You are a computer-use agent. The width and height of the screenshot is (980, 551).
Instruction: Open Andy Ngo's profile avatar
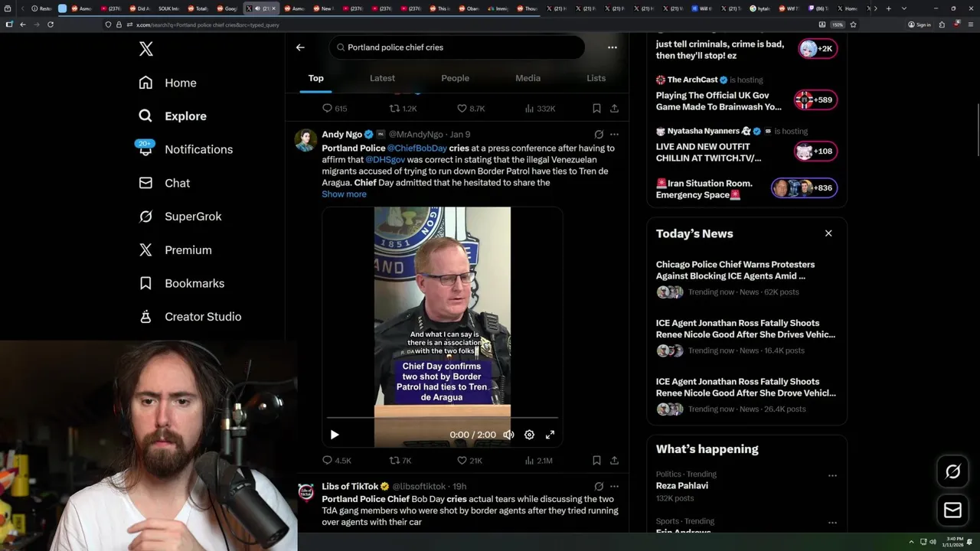[305, 140]
